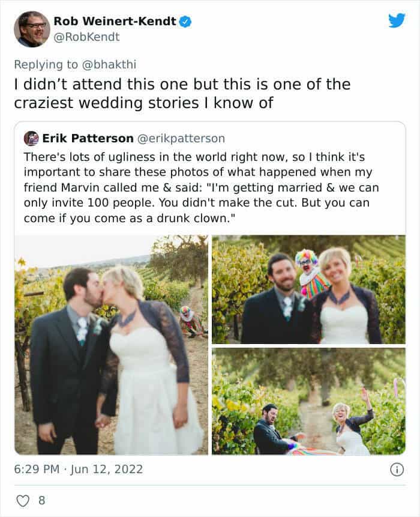
Task: Click Rob Weinert-Kendt's profile avatar
Action: (31, 29)
